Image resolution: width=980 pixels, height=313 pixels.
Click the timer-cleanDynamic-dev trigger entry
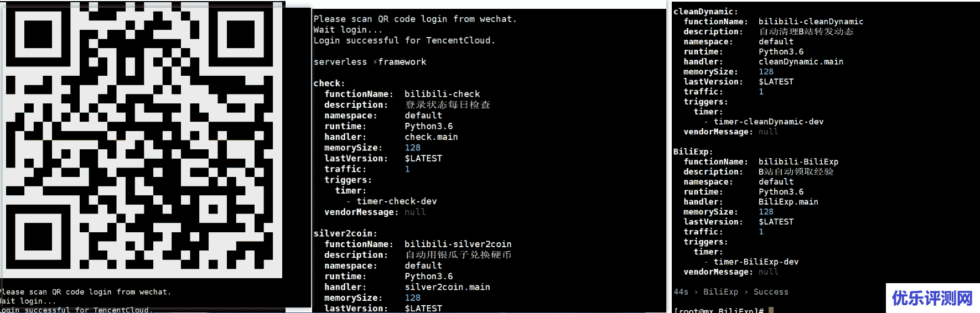pos(769,122)
